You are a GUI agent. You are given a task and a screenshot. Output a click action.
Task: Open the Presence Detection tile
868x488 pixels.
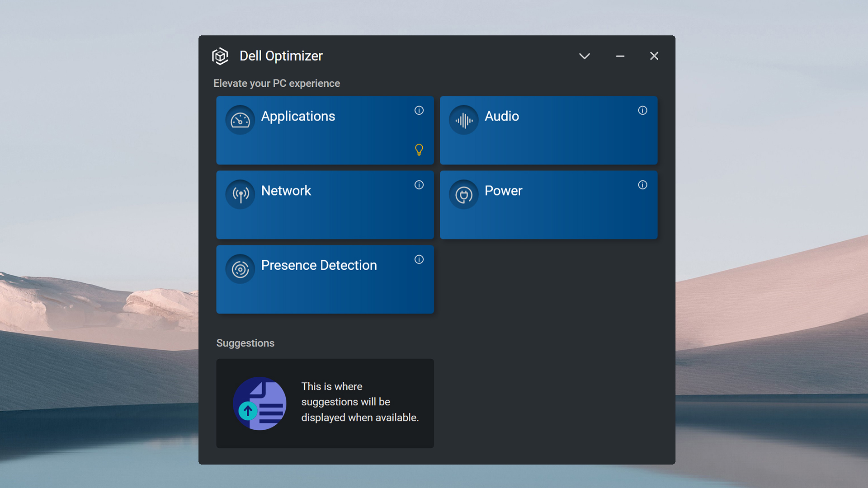click(x=325, y=279)
